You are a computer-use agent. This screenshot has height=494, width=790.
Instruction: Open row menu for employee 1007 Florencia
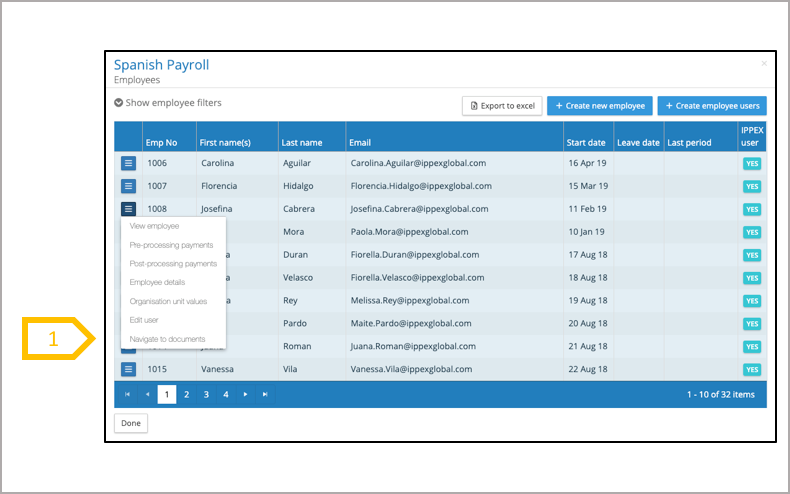click(128, 186)
